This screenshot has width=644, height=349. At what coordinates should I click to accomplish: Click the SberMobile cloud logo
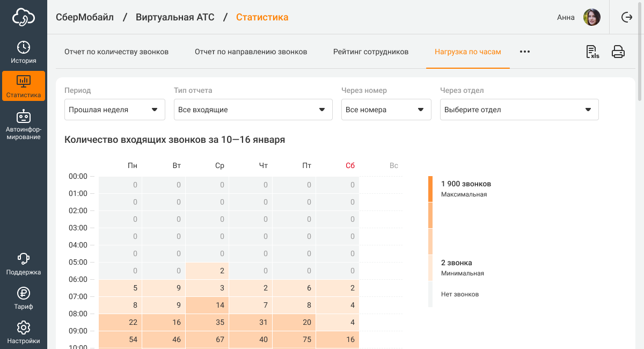[x=24, y=17]
